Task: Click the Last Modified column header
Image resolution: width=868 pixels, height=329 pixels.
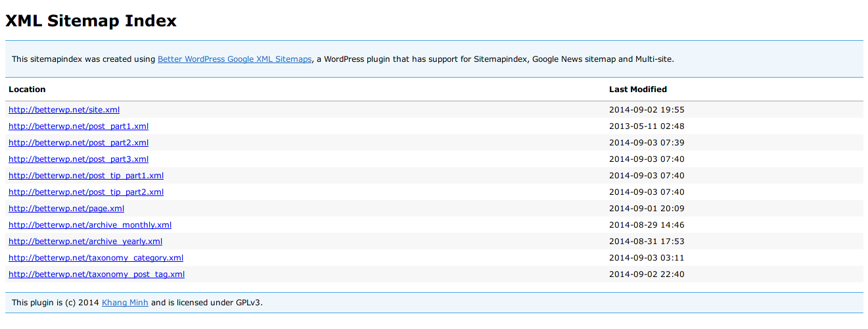Action: point(637,89)
